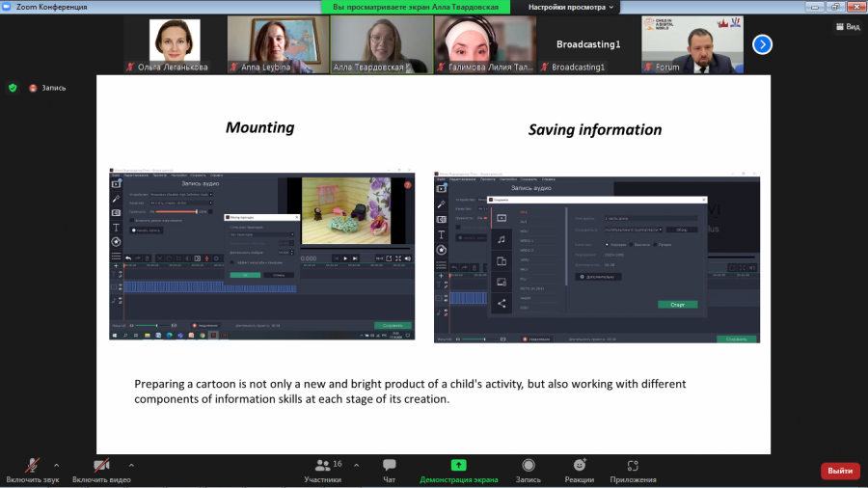Select Ольга Леганькова video thumbnail
This screenshot has height=488, width=868.
(175, 44)
